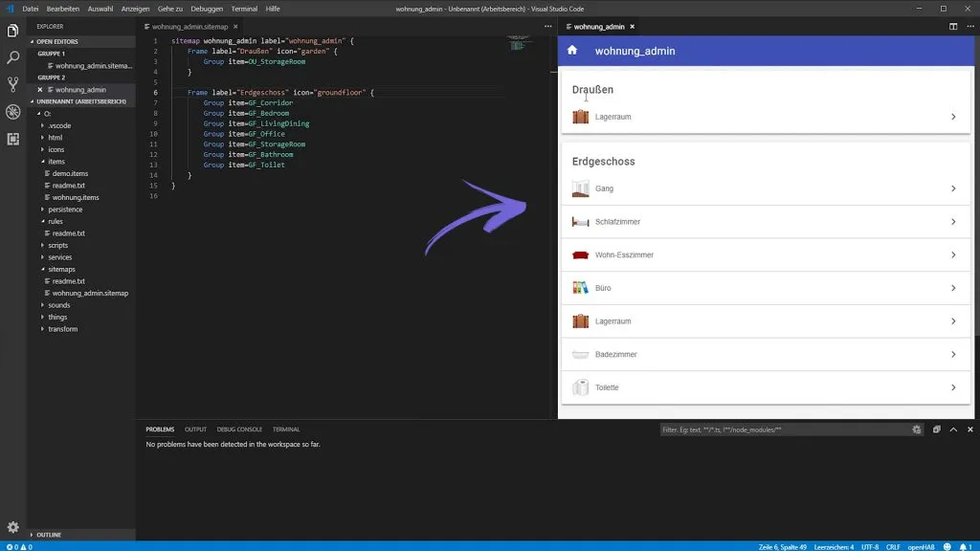This screenshot has height=551, width=980.
Task: Open more actions for the sitemap editor group
Action: point(547,26)
